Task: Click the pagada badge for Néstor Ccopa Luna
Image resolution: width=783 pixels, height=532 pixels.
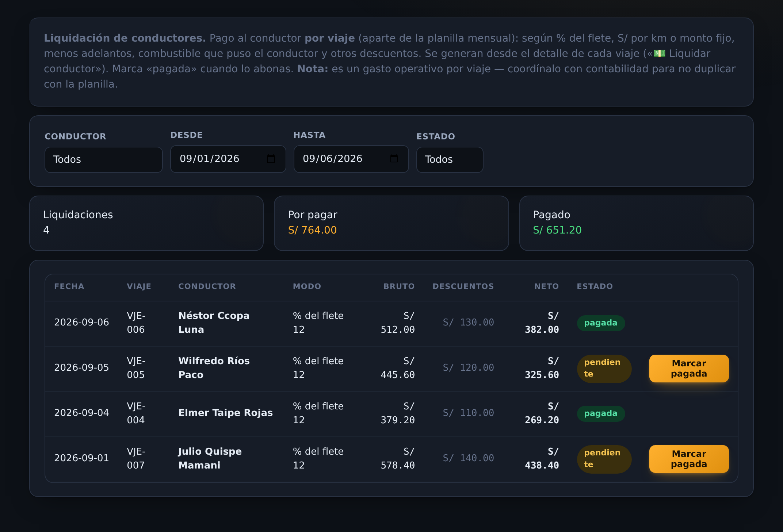Action: 601,323
